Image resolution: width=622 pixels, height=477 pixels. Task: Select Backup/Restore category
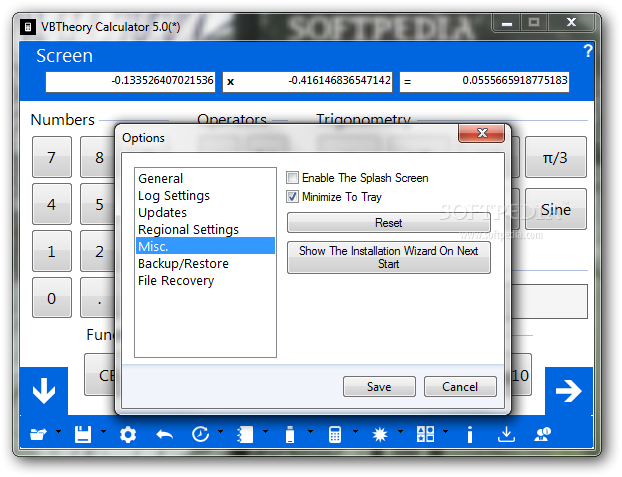click(205, 264)
